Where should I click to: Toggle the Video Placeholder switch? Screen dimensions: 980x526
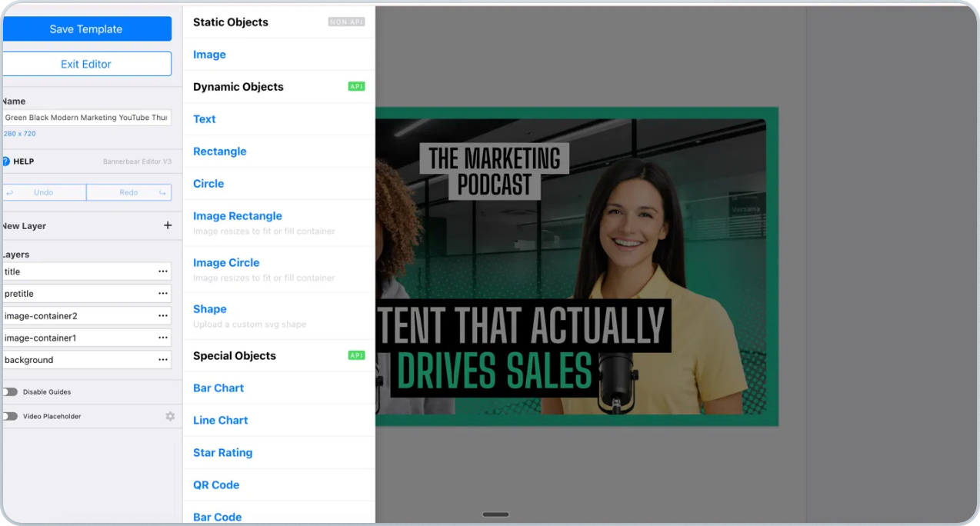9,416
